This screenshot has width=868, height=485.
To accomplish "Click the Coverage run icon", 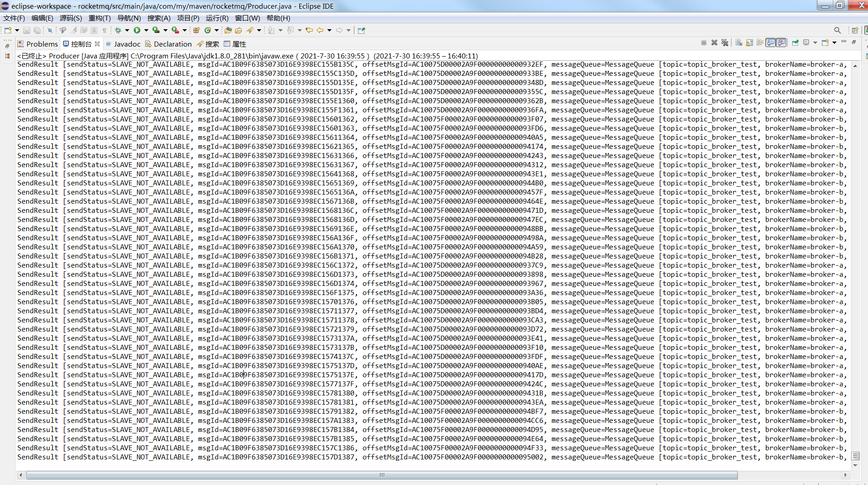I will point(156,30).
